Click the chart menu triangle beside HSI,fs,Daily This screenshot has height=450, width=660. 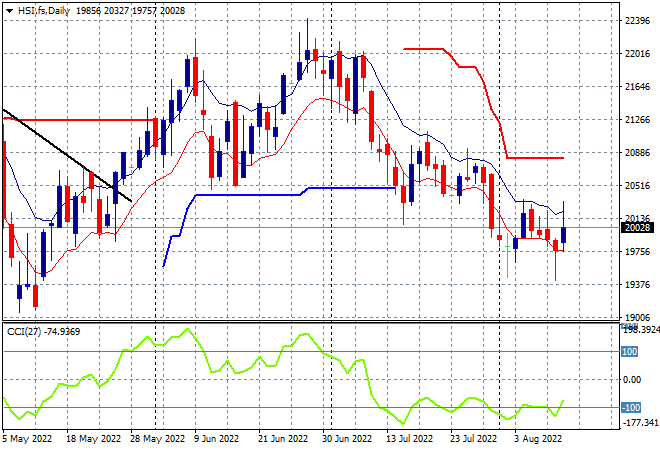[9, 11]
